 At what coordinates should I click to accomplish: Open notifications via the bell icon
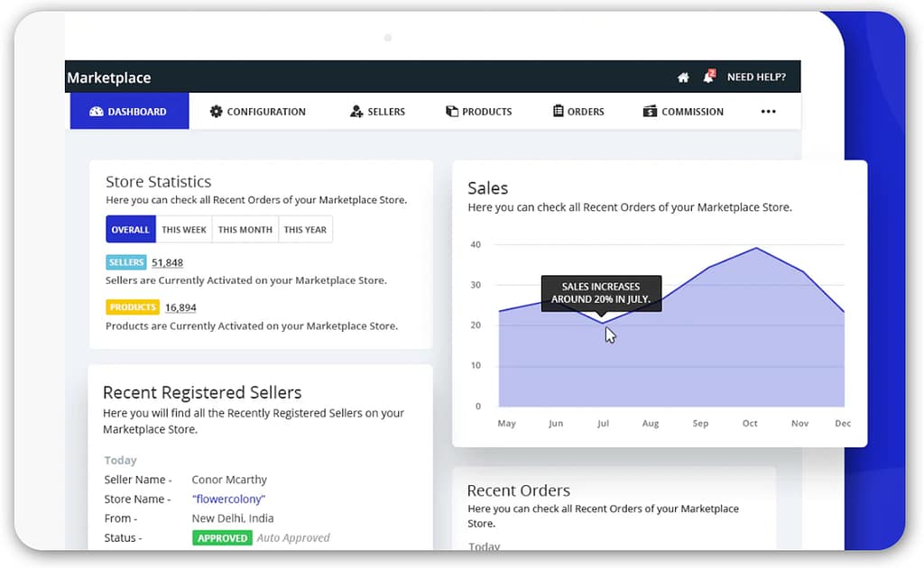[x=707, y=77]
